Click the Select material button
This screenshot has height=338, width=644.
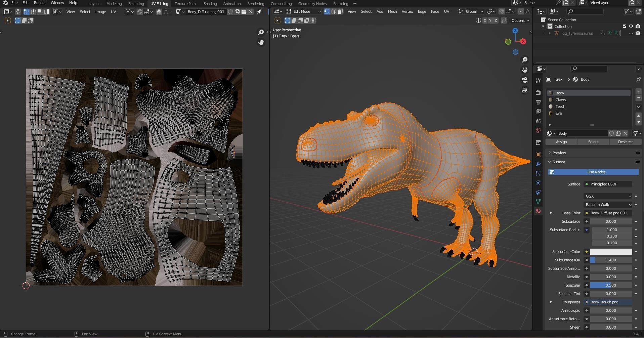point(593,142)
